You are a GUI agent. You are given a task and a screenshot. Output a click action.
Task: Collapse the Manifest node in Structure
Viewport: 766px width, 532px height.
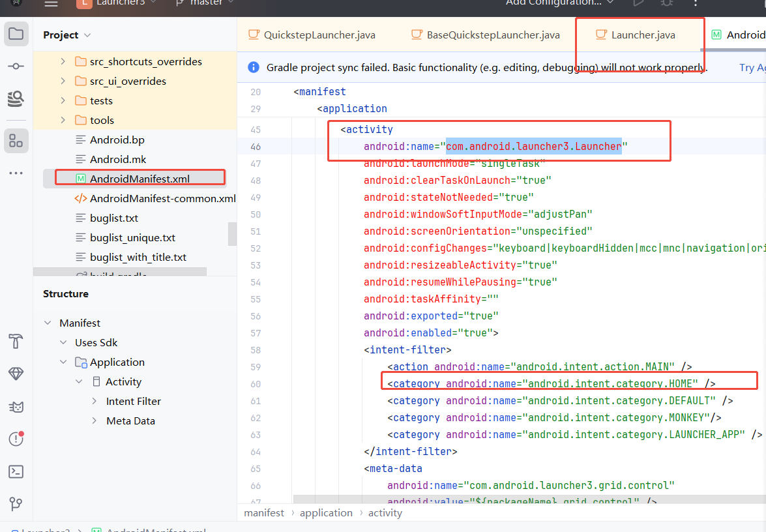(x=48, y=323)
